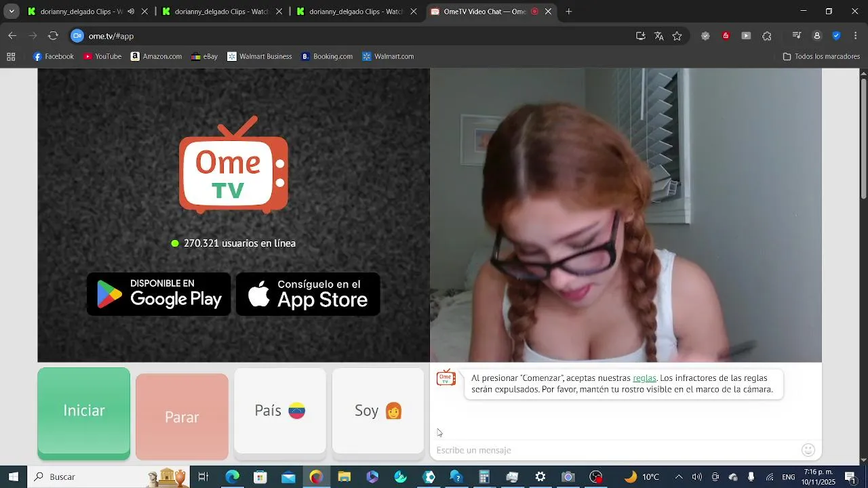Screen dimensions: 868x488
Task: Open the Walmart Business bookmark
Action: pos(260,57)
